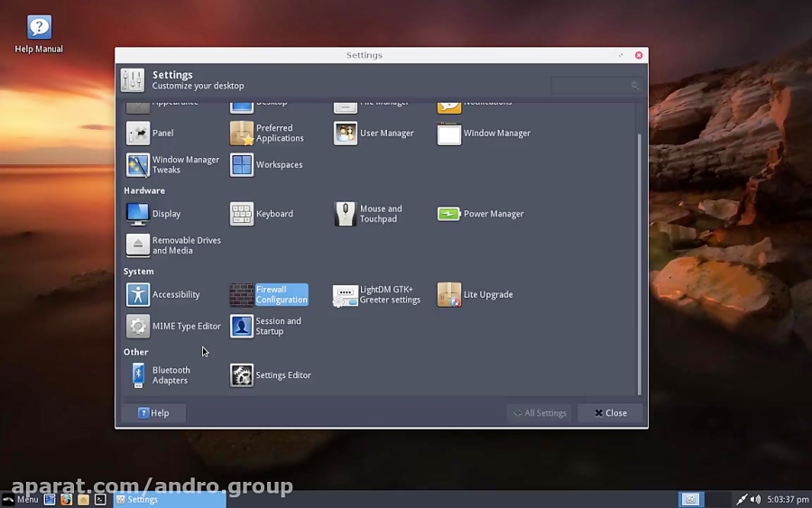This screenshot has width=812, height=508.
Task: Open Preferred Applications settings
Action: point(267,133)
